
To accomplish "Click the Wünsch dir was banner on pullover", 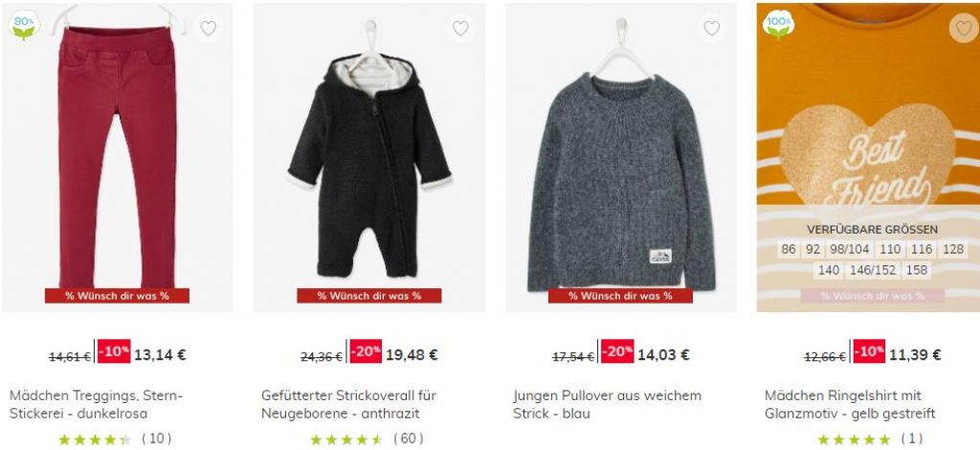I will 620,296.
